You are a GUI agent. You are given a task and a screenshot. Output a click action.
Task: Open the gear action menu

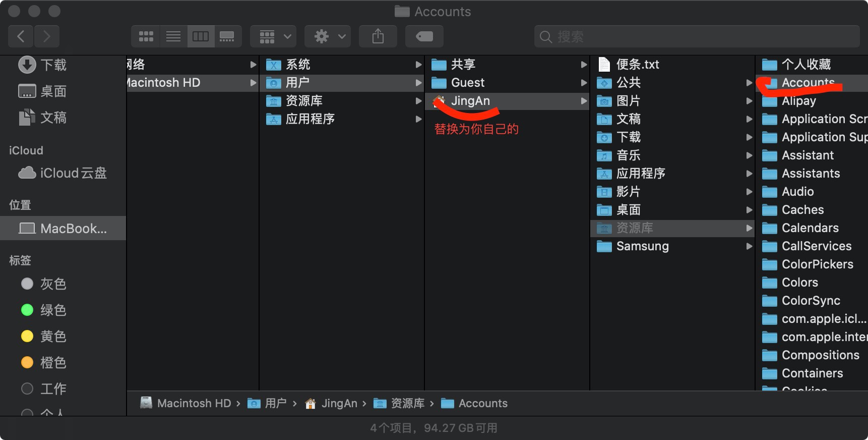pos(328,36)
